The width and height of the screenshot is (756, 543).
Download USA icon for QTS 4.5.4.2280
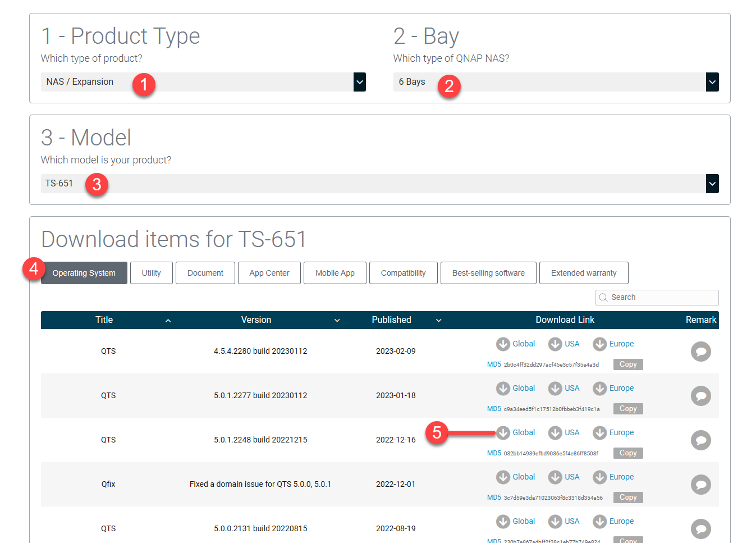point(555,344)
